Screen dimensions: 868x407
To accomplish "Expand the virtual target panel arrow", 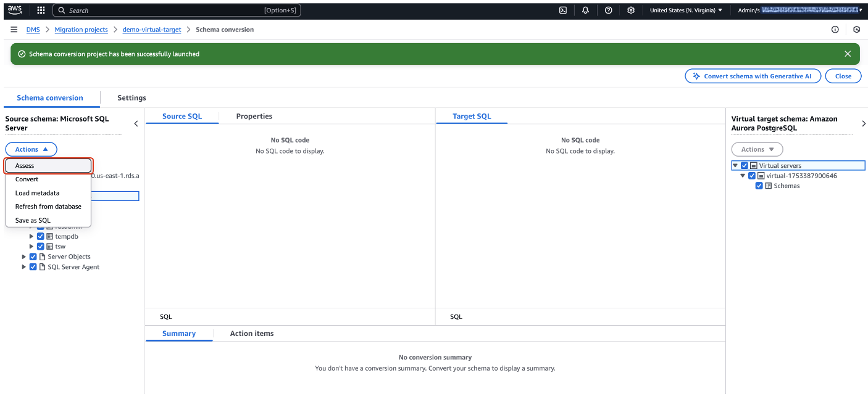I will 863,123.
